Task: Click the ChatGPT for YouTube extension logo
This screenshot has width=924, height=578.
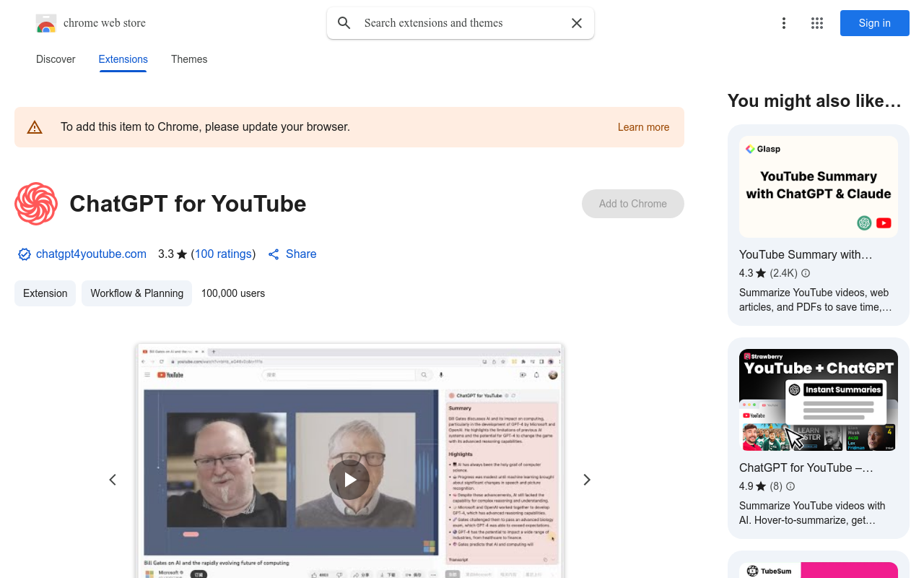Action: 36,204
